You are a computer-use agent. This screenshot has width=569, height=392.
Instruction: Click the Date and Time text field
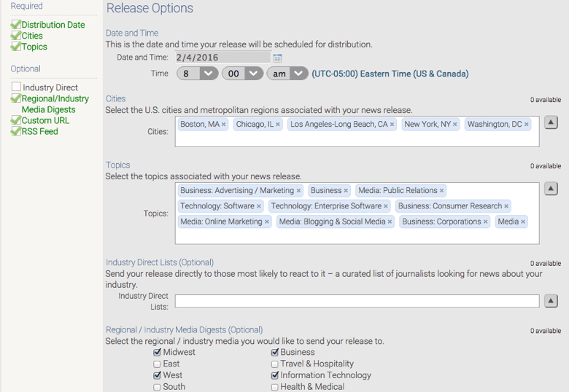coord(222,57)
